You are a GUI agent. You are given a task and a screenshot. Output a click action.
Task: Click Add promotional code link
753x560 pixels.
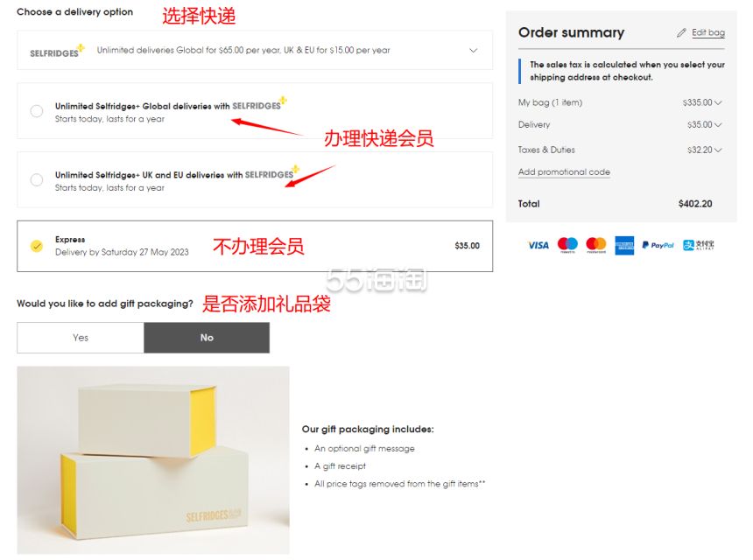(x=564, y=171)
